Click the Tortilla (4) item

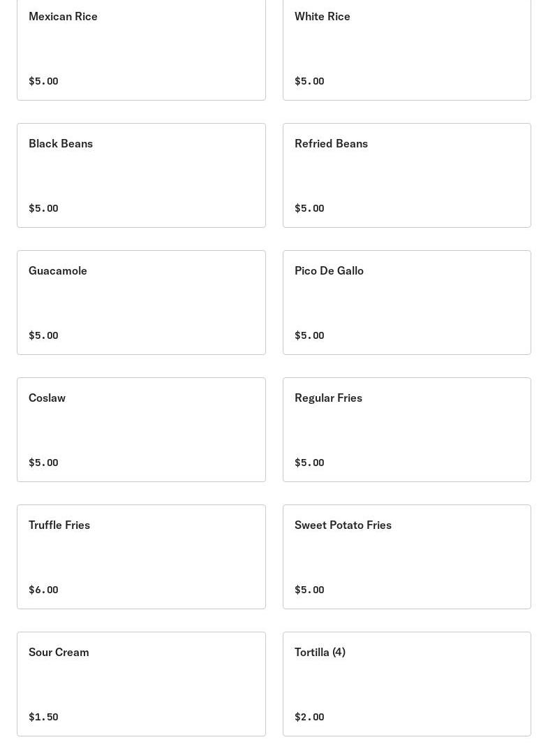(x=406, y=683)
